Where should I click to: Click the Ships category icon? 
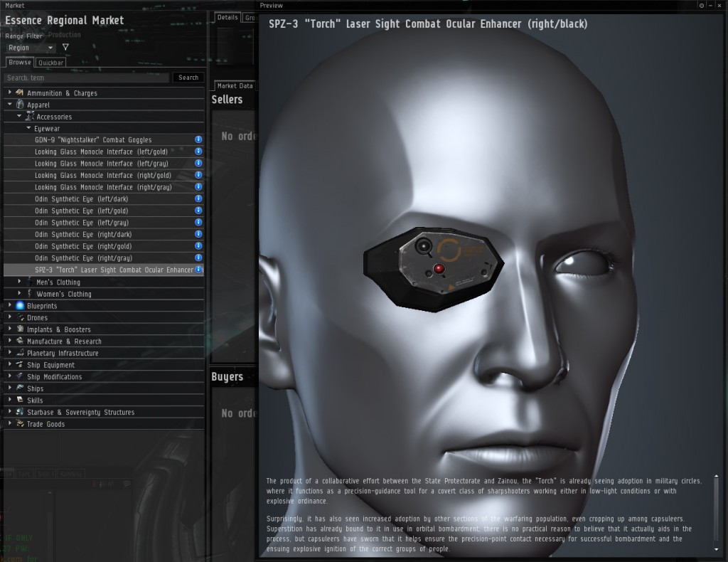tap(19, 388)
